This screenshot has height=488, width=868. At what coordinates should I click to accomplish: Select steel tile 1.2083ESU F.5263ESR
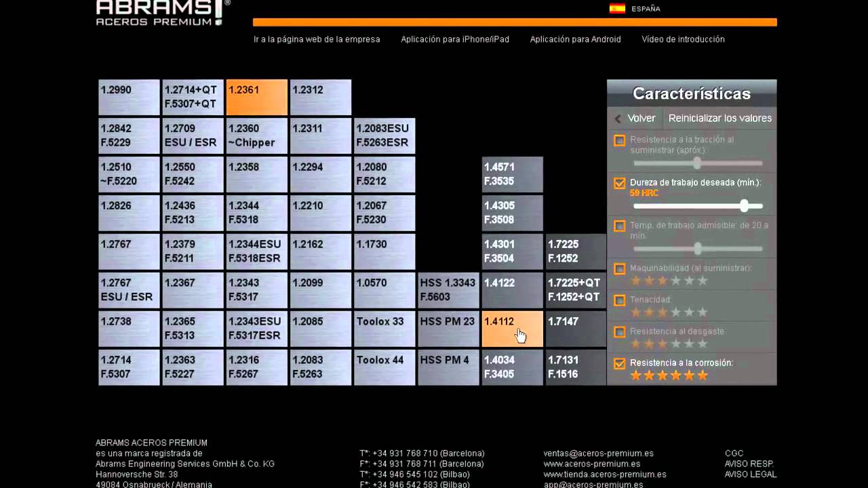(384, 136)
